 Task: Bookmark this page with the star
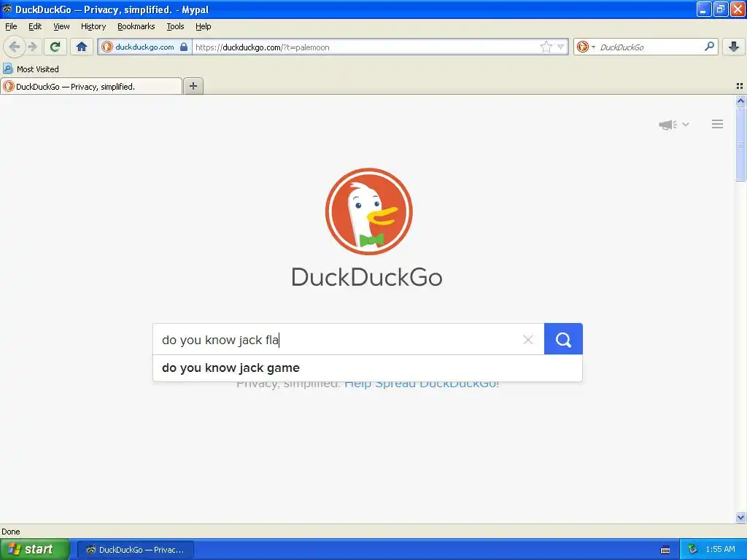point(546,47)
